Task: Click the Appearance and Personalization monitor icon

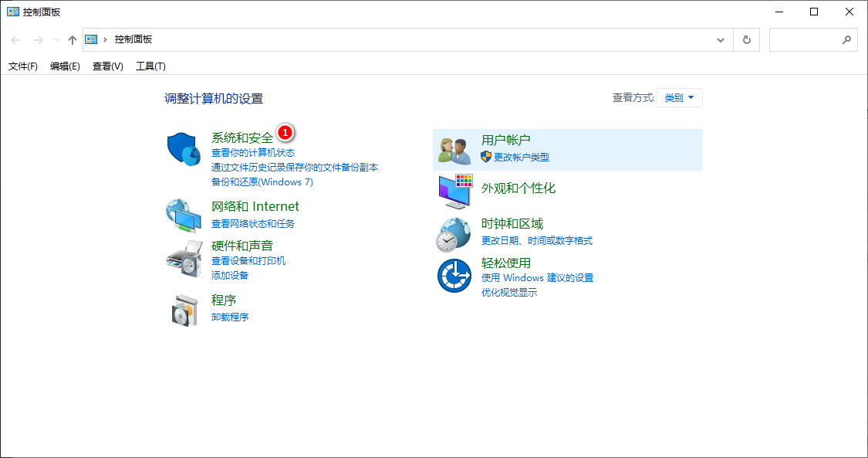Action: coord(454,191)
